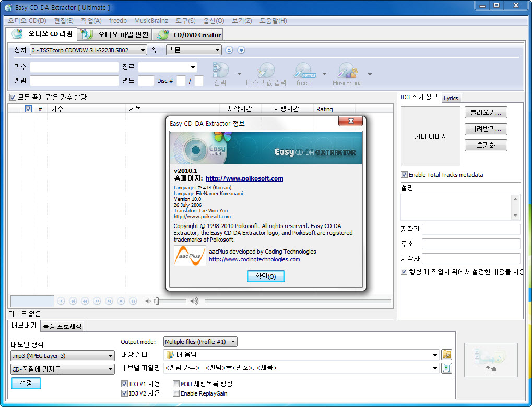Click the pause player button
The height and width of the screenshot is (407, 532).
[133, 301]
